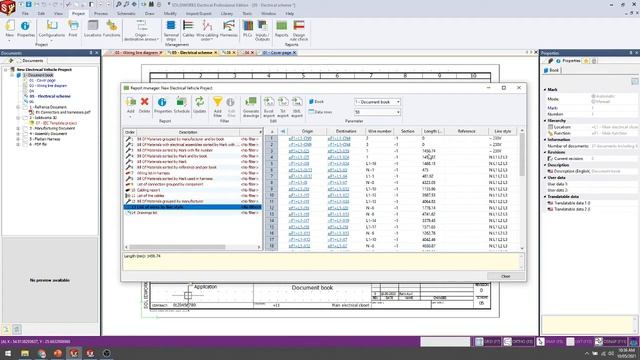Open Terminal strips manager
The height and width of the screenshot is (360, 640).
(x=171, y=26)
